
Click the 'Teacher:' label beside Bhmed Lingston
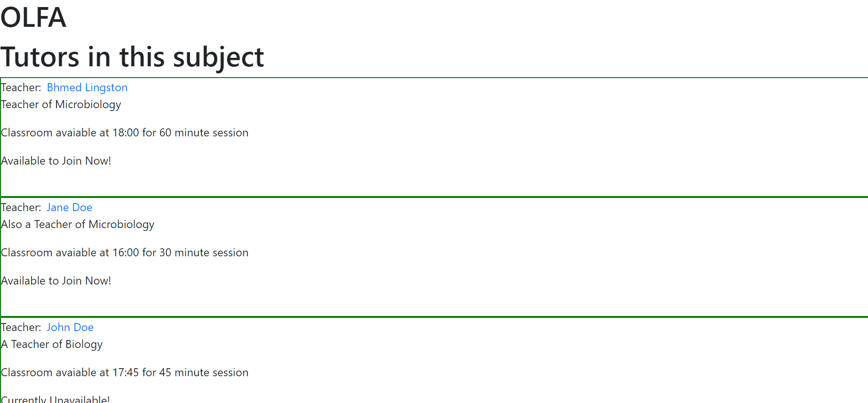point(21,87)
